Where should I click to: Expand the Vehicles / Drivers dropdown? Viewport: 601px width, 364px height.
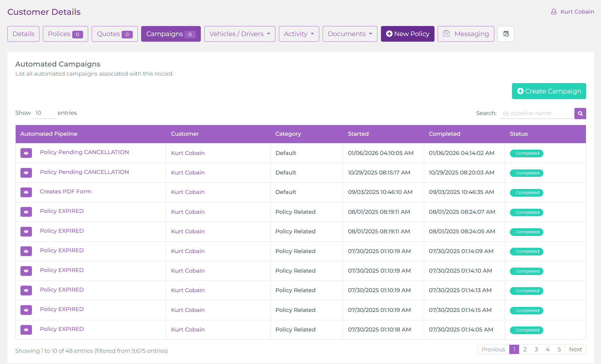tap(240, 34)
